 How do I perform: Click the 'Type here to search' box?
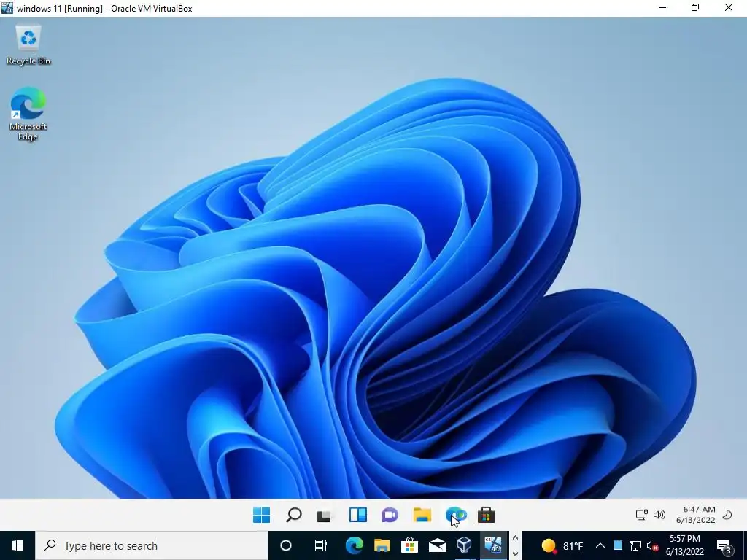coord(152,545)
